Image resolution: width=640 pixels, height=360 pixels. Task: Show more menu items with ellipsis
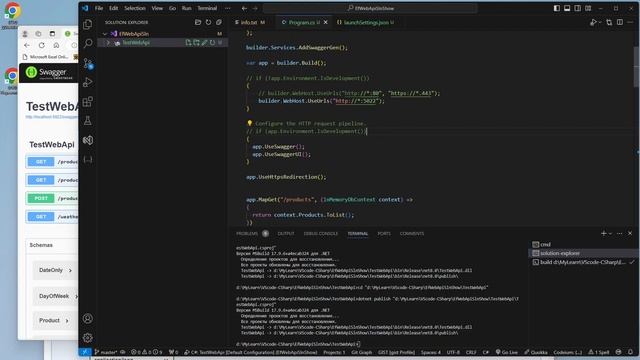click(228, 8)
